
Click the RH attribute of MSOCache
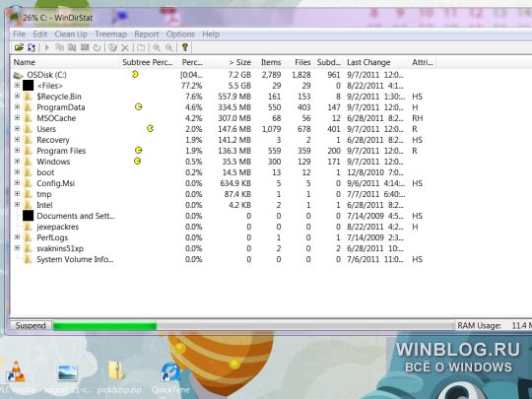(x=418, y=118)
